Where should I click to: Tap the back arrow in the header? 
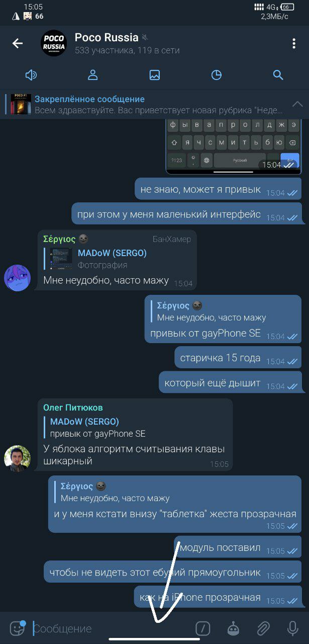tap(18, 43)
